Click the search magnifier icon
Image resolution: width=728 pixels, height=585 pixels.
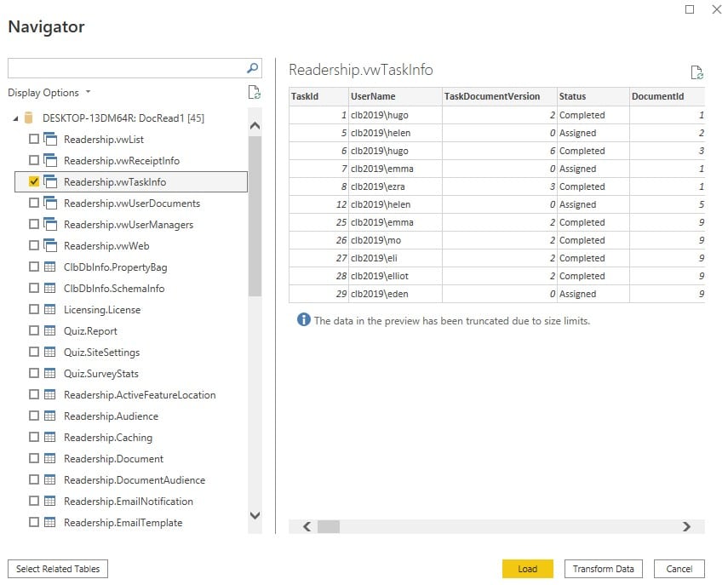point(250,68)
